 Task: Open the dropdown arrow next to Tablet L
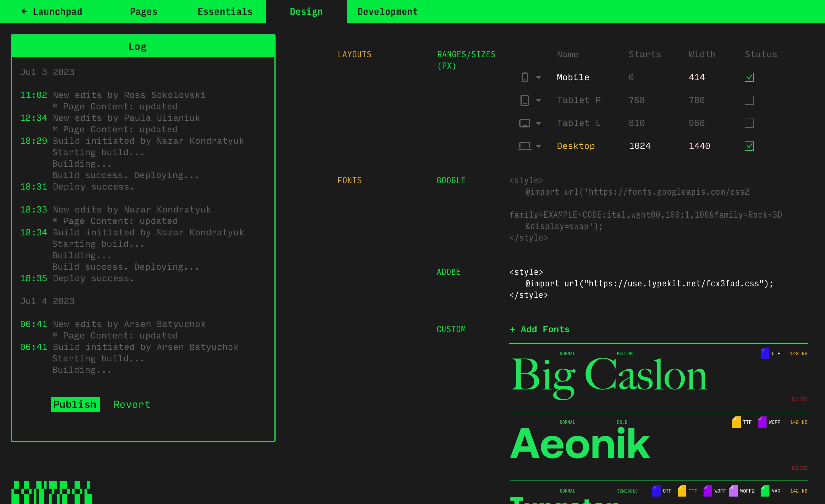pos(538,123)
